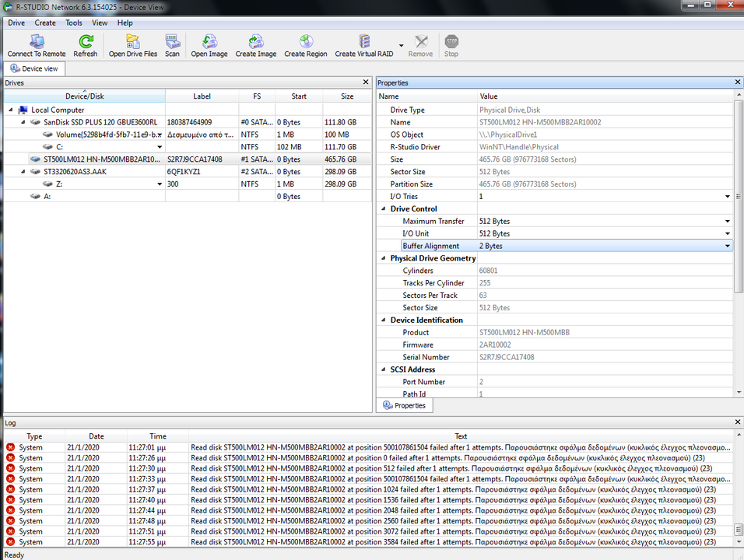Open the dropdown on Volume{5298b4fd row
The height and width of the screenshot is (560, 744).
point(160,135)
